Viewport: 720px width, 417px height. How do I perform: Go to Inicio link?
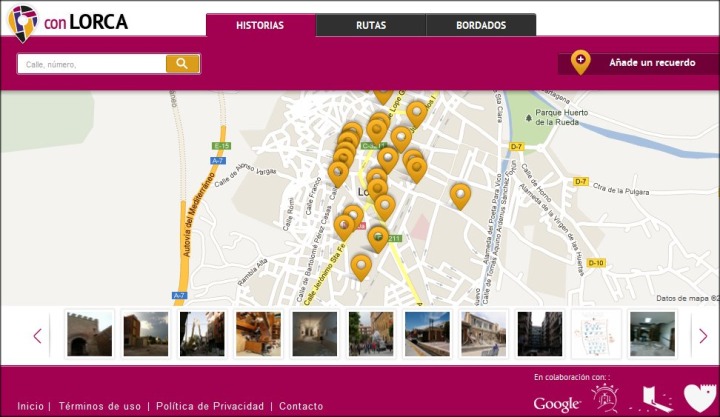click(x=30, y=406)
